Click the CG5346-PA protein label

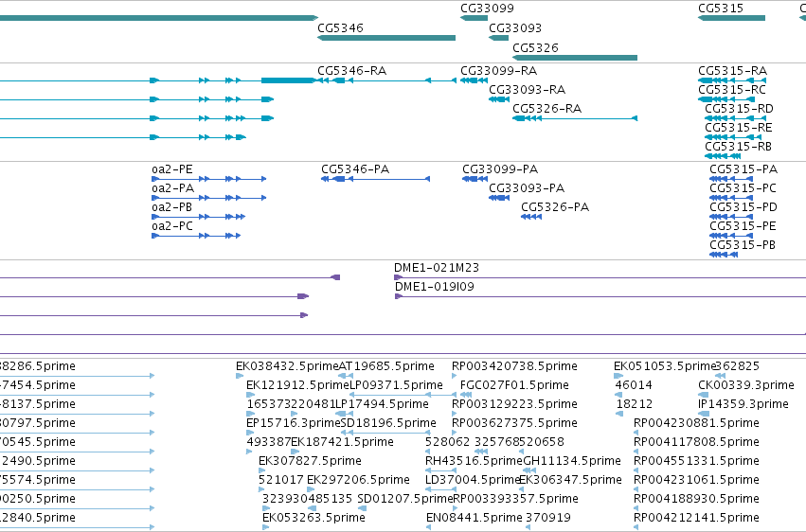[x=355, y=169]
